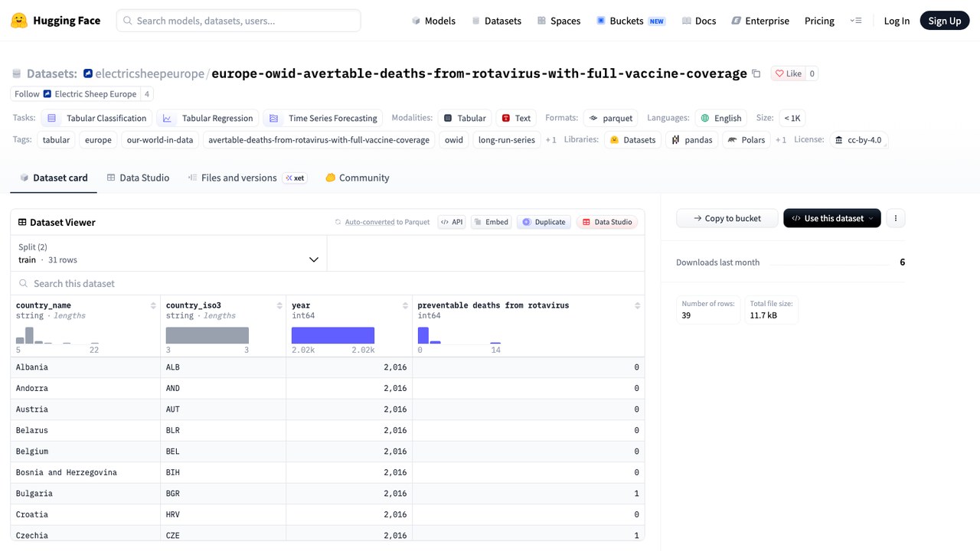Open the cc-by-4.0 license tag
The height and width of the screenshot is (551, 980).
(859, 139)
